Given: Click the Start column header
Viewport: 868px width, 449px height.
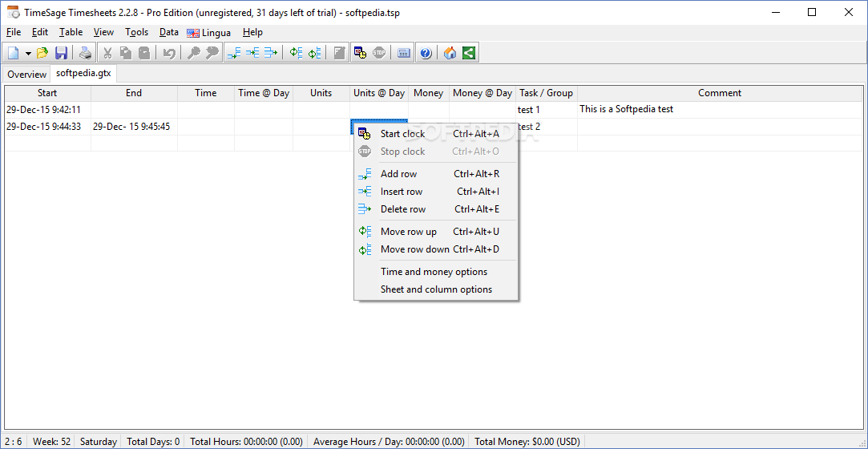Looking at the screenshot, I should (x=47, y=93).
